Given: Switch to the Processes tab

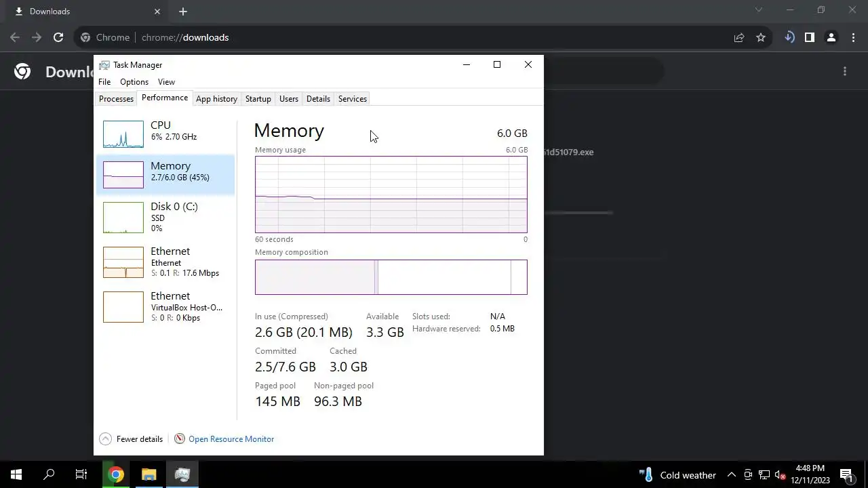Looking at the screenshot, I should pyautogui.click(x=116, y=99).
